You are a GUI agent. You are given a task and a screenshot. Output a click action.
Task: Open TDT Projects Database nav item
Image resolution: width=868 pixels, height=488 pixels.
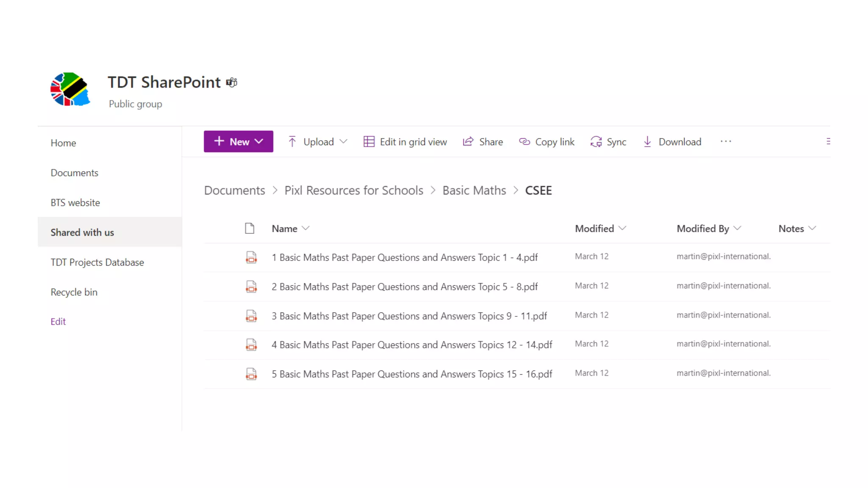pos(97,262)
